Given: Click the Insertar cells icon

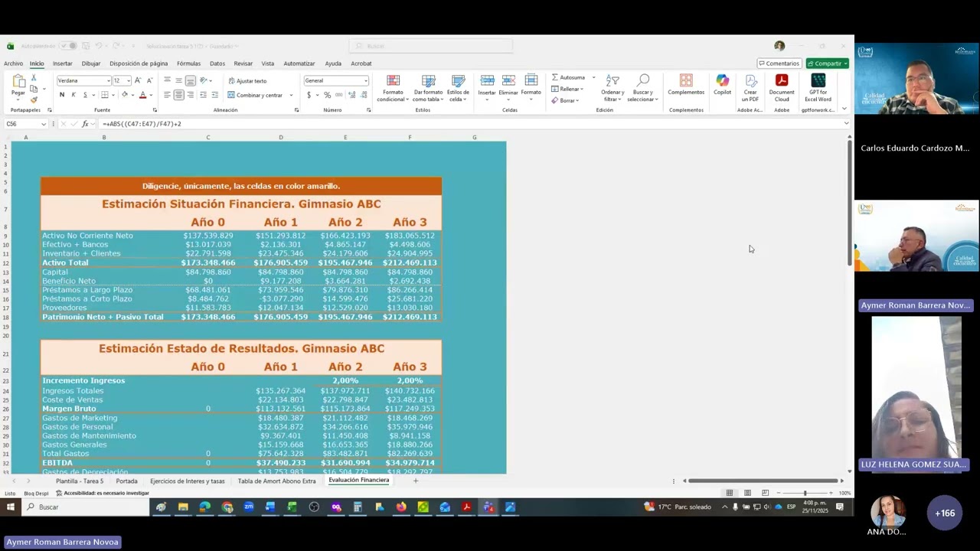Looking at the screenshot, I should click(487, 80).
